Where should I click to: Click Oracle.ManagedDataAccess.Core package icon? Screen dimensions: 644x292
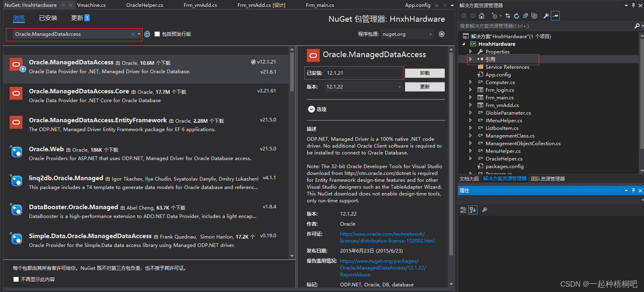point(16,93)
